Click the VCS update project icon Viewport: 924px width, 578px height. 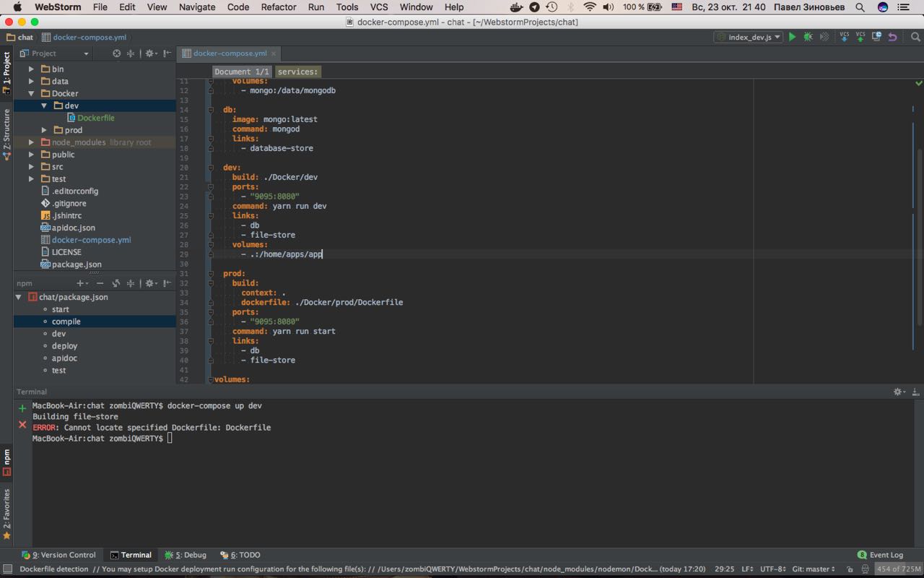point(844,37)
